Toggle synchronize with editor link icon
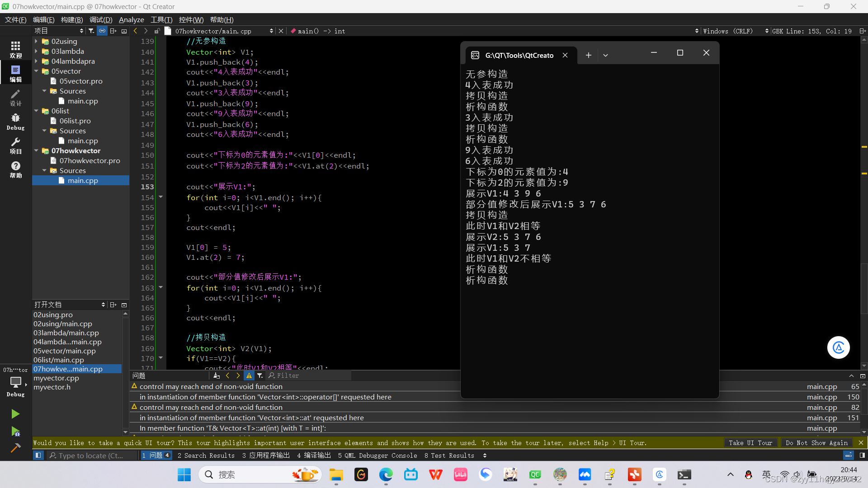Screen dimensions: 868x488 click(x=102, y=31)
